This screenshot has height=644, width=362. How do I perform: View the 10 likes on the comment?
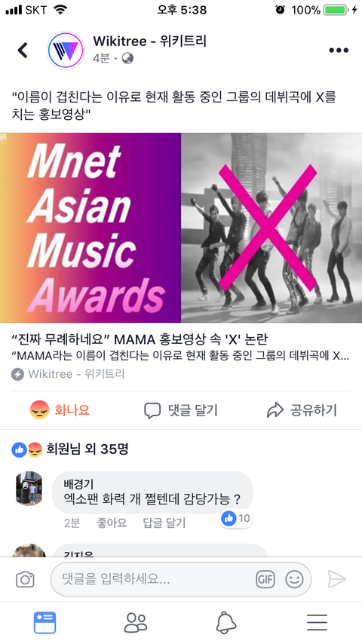click(236, 518)
